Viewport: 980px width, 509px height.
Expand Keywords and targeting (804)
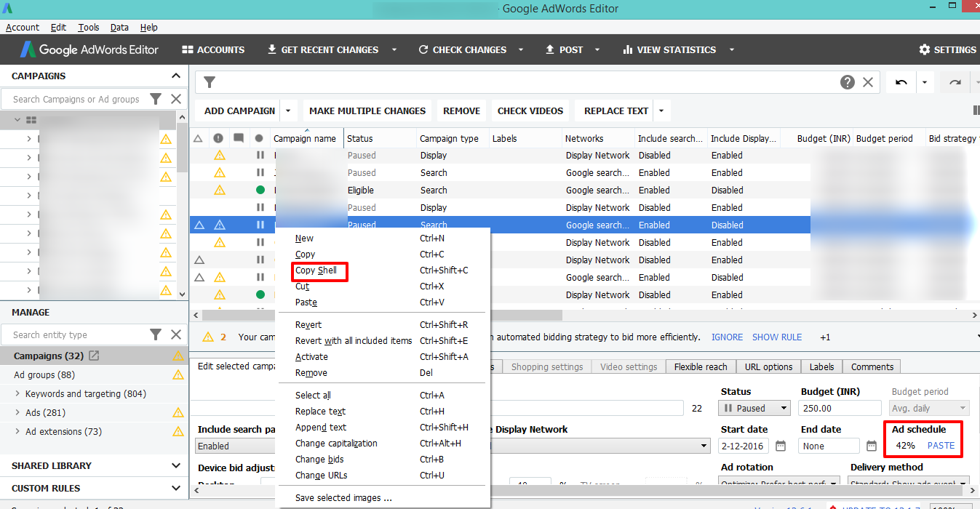17,393
